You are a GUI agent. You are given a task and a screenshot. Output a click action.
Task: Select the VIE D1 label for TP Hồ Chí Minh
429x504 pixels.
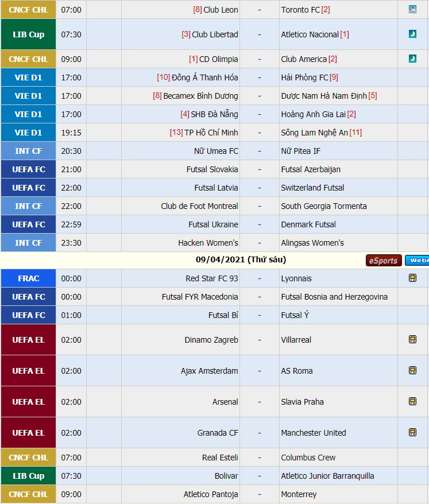[28, 133]
